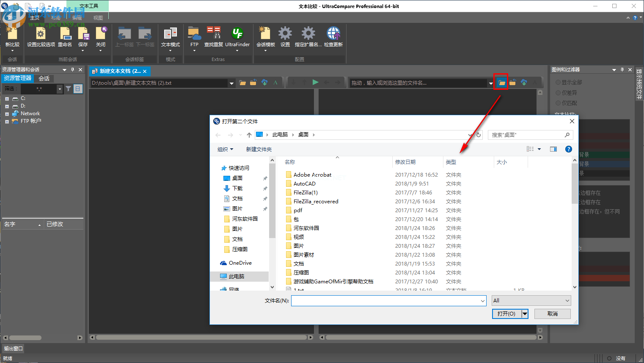This screenshot has width=644, height=363.
Task: Click the 修改日期 column header
Action: point(418,162)
